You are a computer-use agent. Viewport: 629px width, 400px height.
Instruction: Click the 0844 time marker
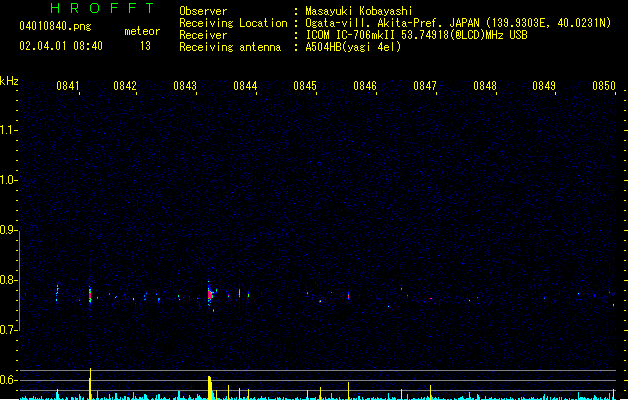(x=245, y=86)
